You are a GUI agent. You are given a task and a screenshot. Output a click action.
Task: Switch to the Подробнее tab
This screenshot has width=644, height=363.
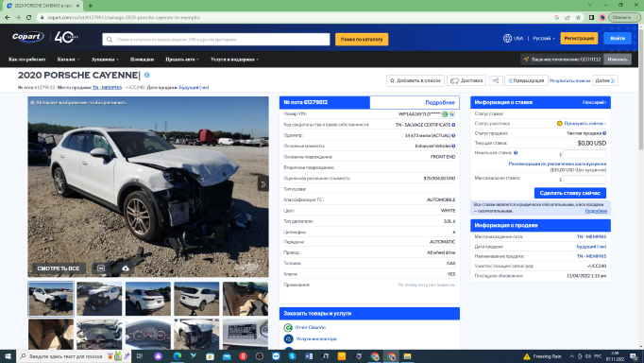point(415,102)
